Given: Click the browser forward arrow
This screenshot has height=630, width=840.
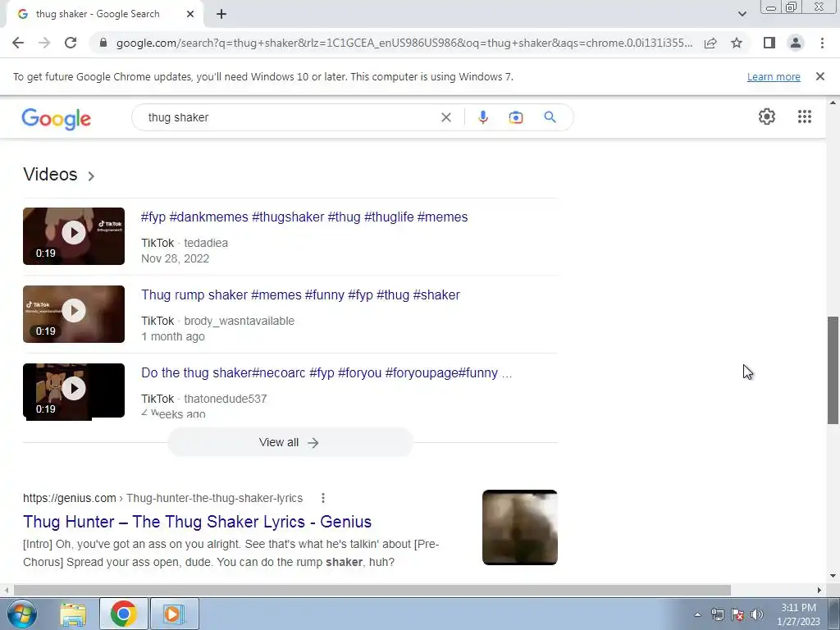Looking at the screenshot, I should [44, 43].
